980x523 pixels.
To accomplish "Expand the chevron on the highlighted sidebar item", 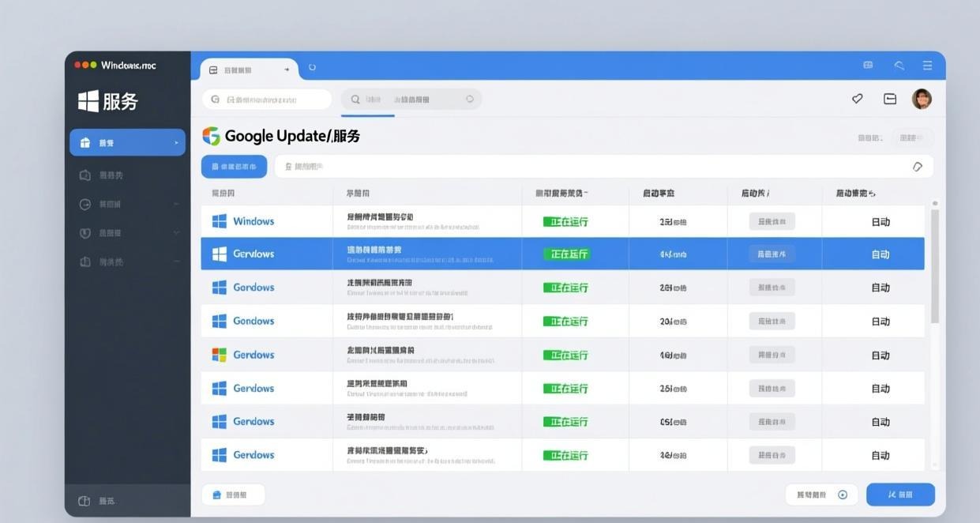I will (x=175, y=143).
